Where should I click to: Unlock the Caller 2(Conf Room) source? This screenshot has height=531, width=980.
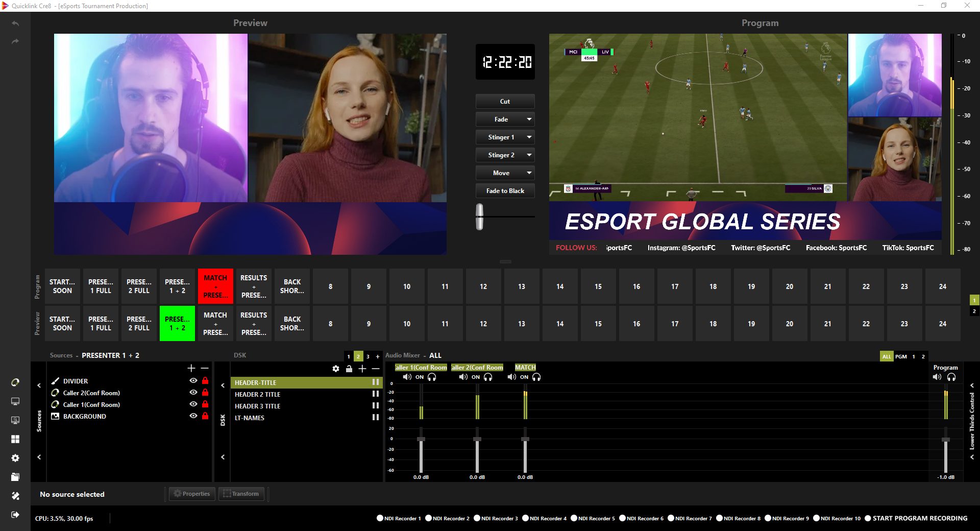click(205, 393)
